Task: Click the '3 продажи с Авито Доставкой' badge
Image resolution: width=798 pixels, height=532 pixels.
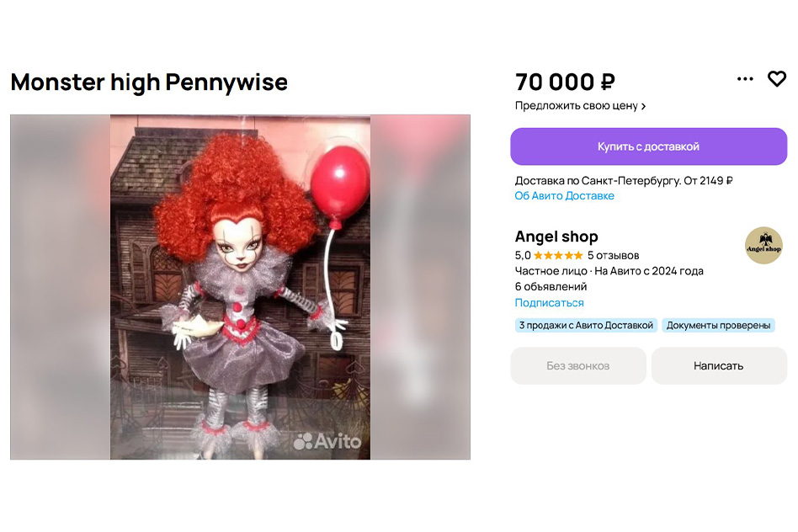Action: point(586,325)
